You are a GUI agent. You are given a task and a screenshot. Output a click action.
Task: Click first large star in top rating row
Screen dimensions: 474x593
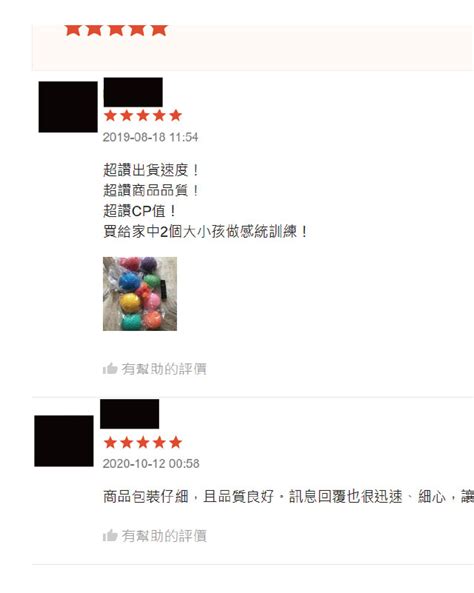(73, 29)
